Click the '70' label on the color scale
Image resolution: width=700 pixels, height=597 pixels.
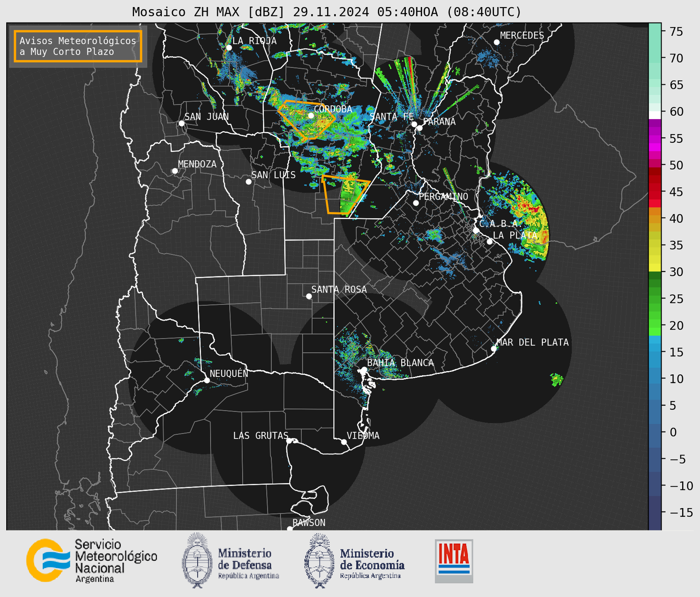[676, 58]
